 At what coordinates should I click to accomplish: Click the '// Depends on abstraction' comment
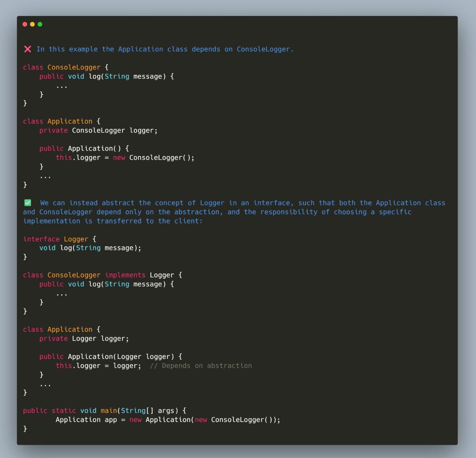[x=201, y=366]
